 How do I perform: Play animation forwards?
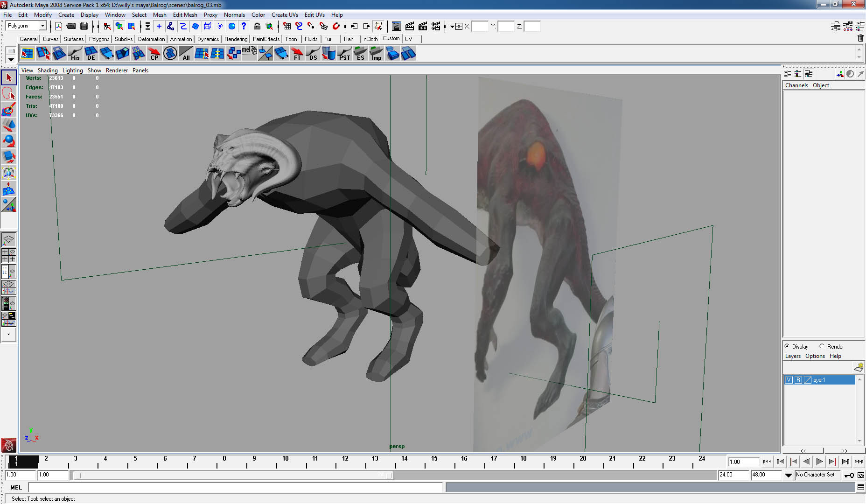[819, 462]
